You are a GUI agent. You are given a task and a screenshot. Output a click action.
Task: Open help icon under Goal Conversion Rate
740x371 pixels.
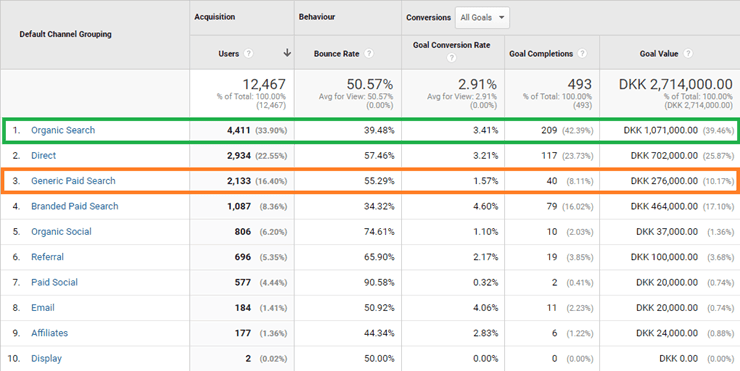452,59
